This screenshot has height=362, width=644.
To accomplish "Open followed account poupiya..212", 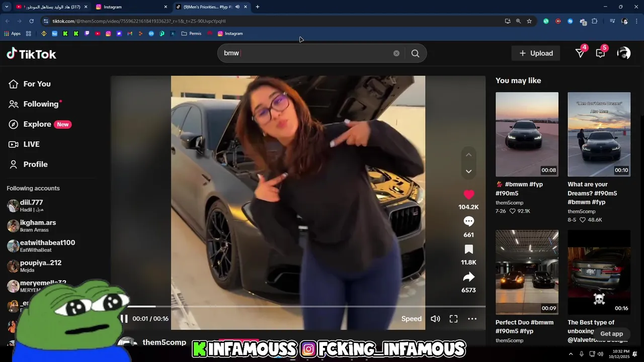I will pyautogui.click(x=41, y=266).
